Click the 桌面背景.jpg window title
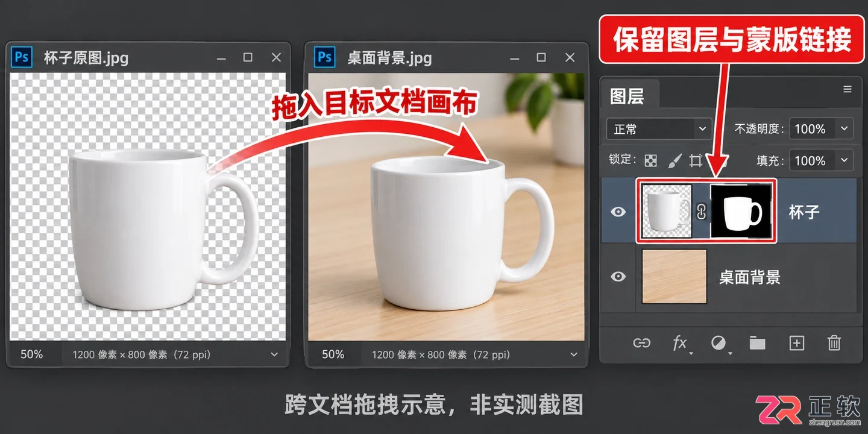This screenshot has width=868, height=434. coord(390,58)
